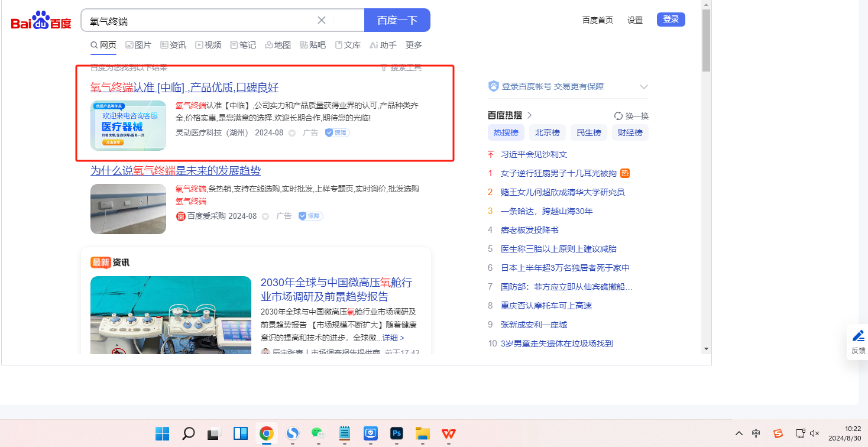Expand the system tray hidden icons arrow
The height and width of the screenshot is (447, 868).
point(739,433)
